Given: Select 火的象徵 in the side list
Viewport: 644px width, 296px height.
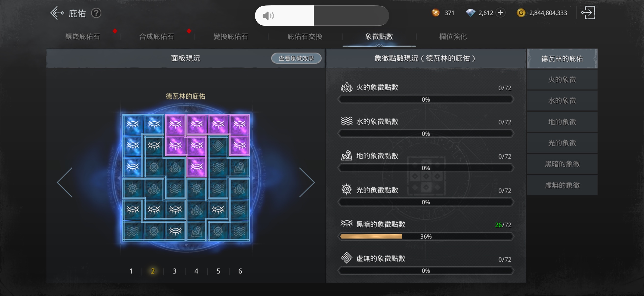Looking at the screenshot, I should point(562,80).
